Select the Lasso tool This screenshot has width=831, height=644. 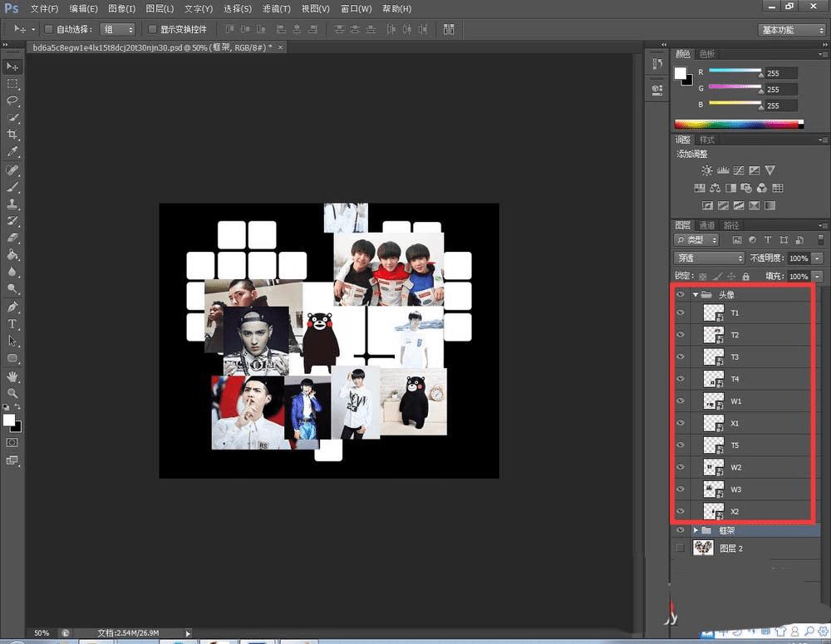(12, 101)
